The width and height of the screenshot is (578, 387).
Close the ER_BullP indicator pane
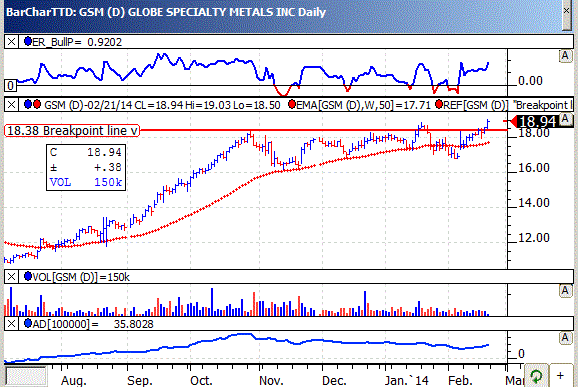pos(11,42)
